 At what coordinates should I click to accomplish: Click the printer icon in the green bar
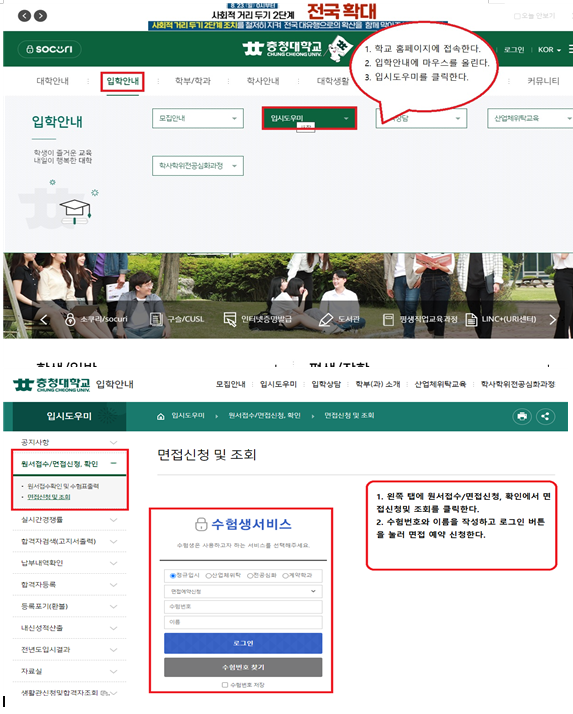point(522,416)
